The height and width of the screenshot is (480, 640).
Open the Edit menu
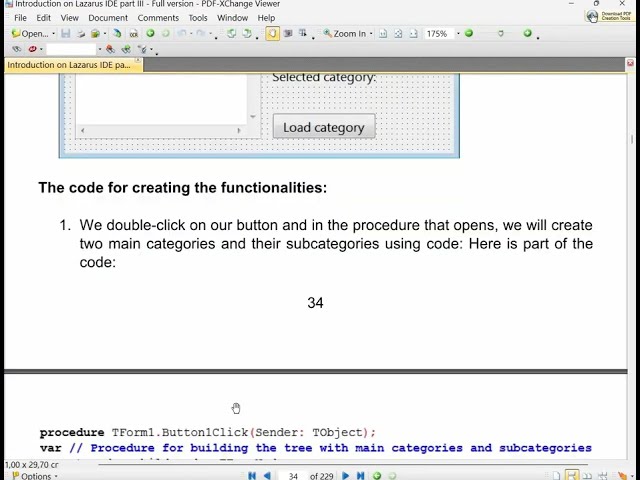coord(43,18)
